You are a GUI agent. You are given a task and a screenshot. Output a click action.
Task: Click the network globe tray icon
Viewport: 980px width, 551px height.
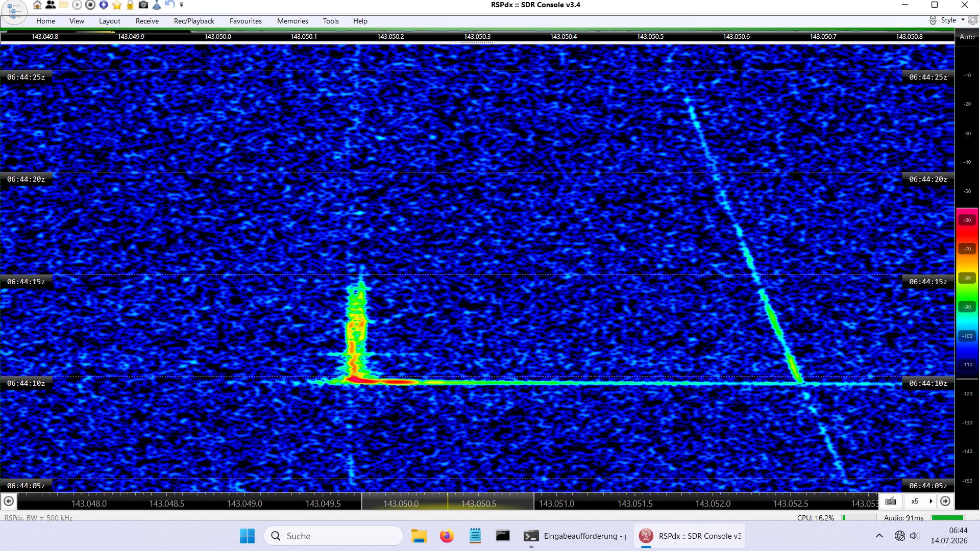point(900,536)
